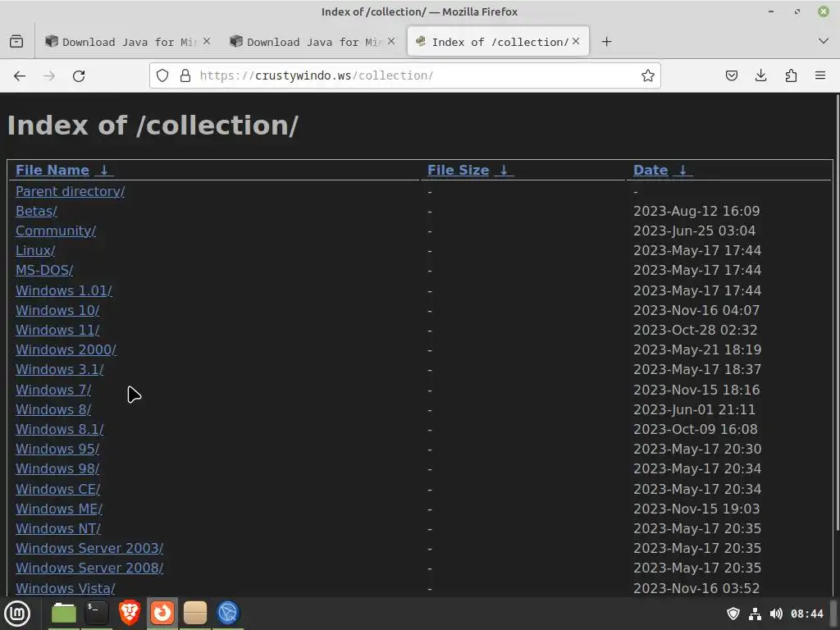840x630 pixels.
Task: Open the volume control tray icon
Action: tap(776, 614)
